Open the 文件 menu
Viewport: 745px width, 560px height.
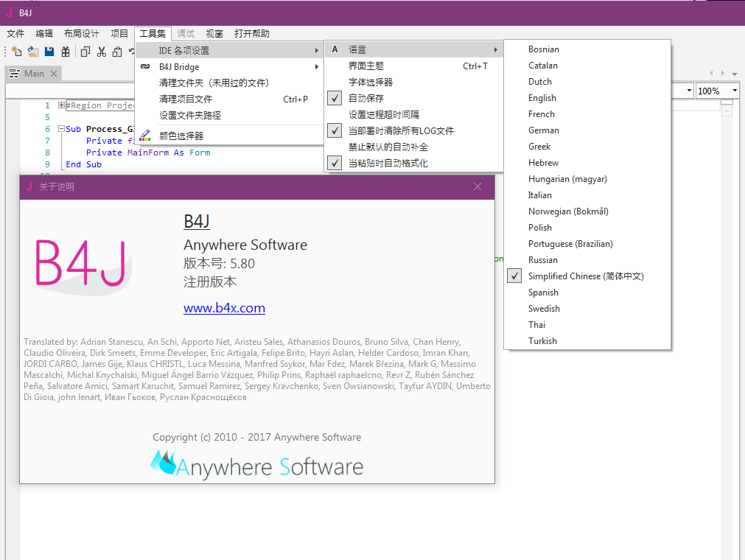tap(15, 34)
